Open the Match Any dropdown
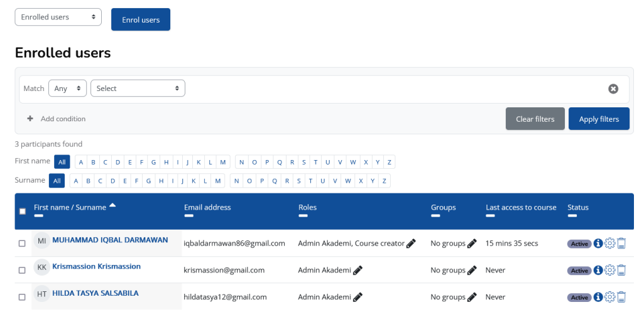 (68, 89)
